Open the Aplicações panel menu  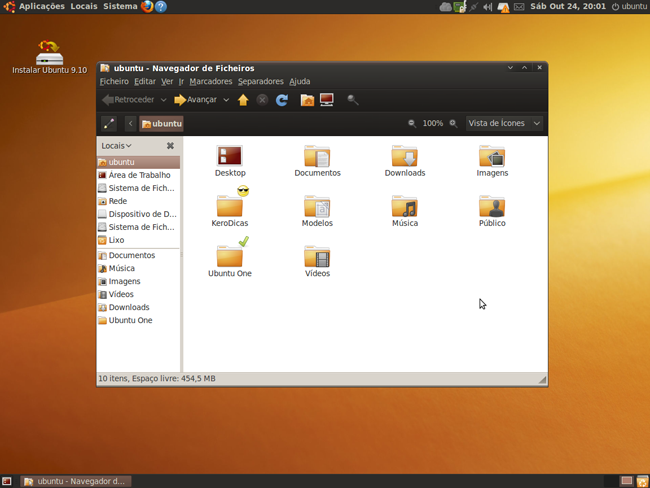[x=41, y=6]
